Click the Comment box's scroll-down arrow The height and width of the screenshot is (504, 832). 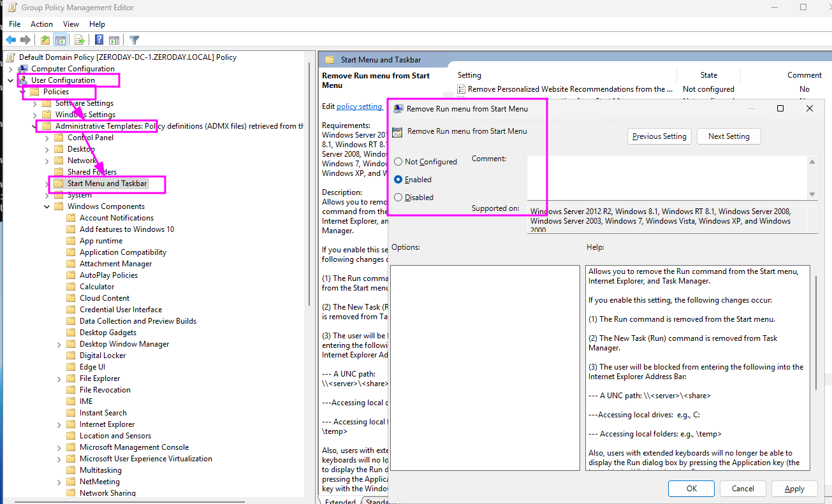point(812,194)
